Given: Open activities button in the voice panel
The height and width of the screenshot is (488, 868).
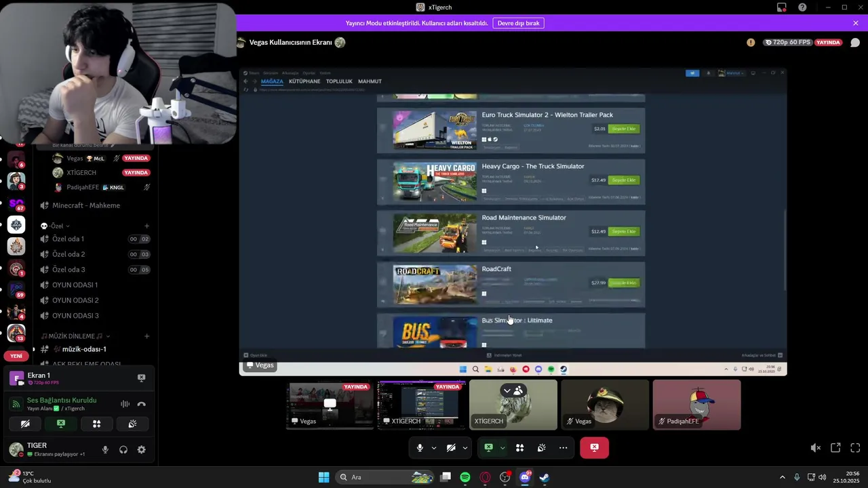Looking at the screenshot, I should tap(96, 424).
